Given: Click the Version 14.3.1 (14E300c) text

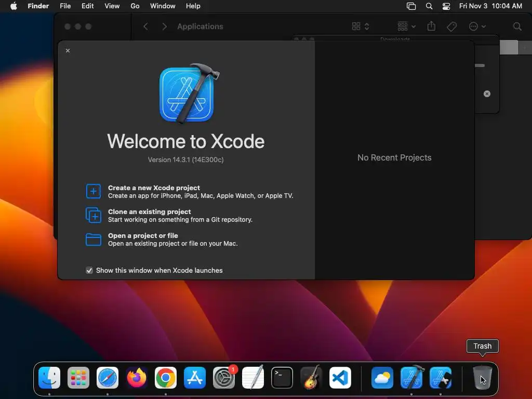Looking at the screenshot, I should point(185,160).
